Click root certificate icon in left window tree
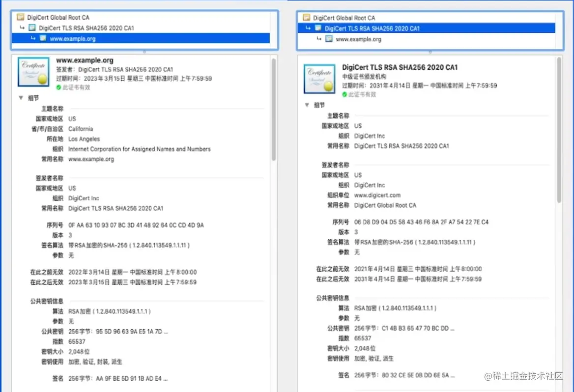 (21, 17)
